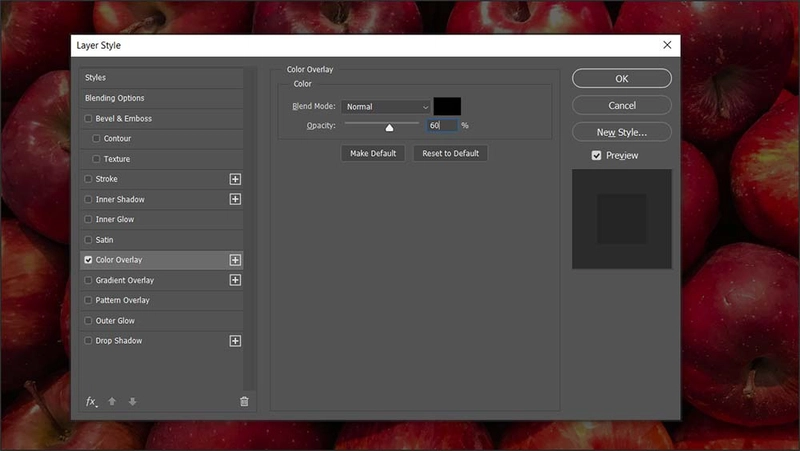This screenshot has height=451, width=800.
Task: Add another Inner Shadow with plus icon
Action: [235, 199]
